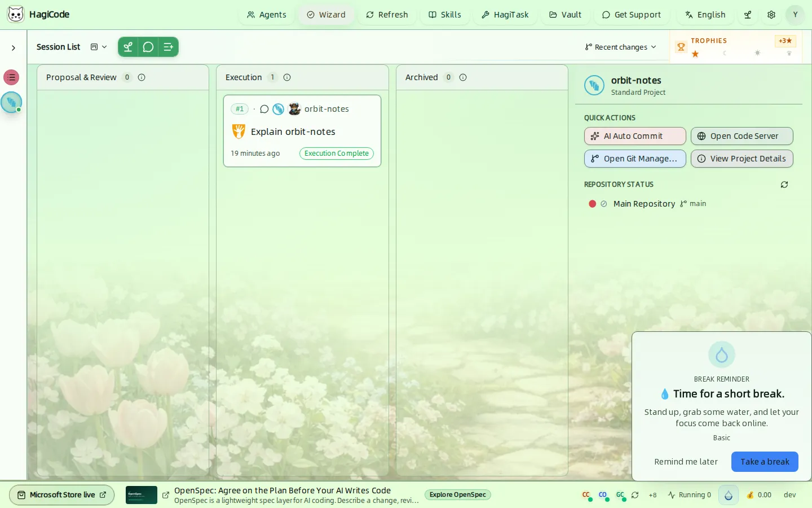Click the HagiCode cat logo
The width and height of the screenshot is (812, 508).
16,14
